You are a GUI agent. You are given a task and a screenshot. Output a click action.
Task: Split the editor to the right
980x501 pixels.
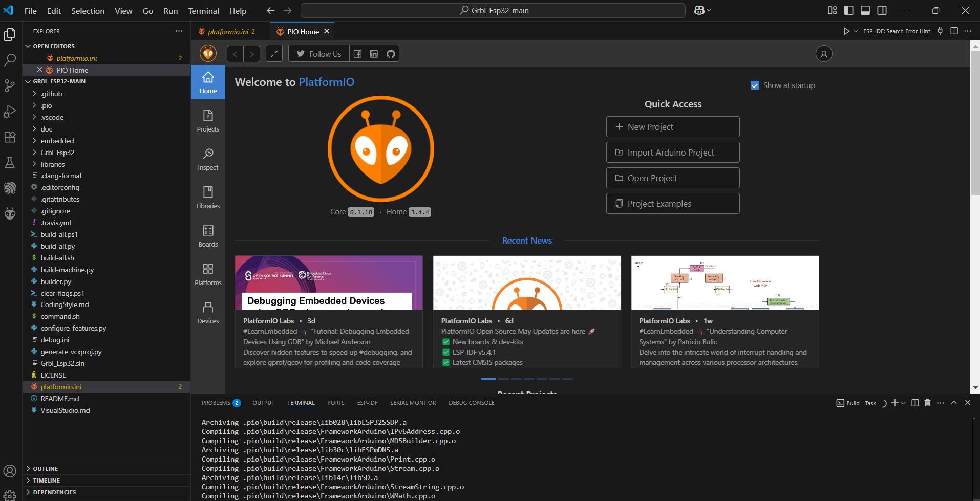click(x=954, y=31)
